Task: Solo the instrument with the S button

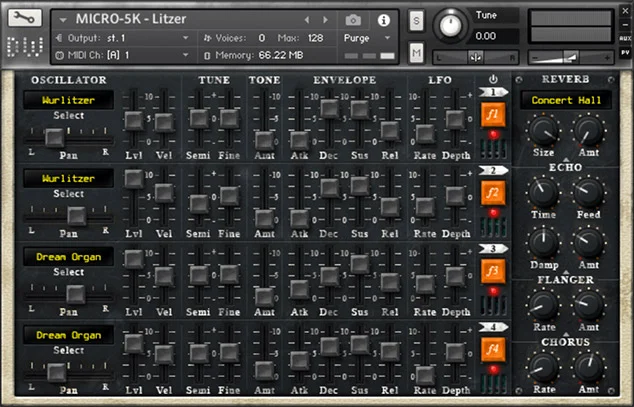Action: coord(416,20)
